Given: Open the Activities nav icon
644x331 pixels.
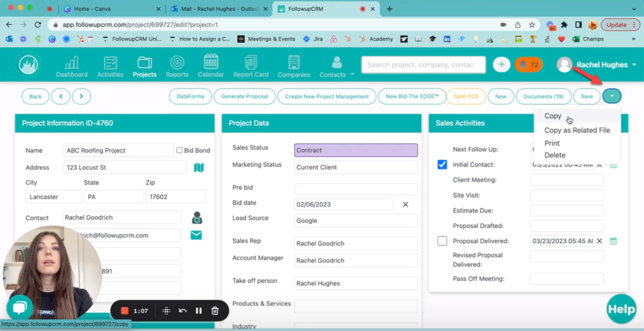Looking at the screenshot, I should click(110, 66).
